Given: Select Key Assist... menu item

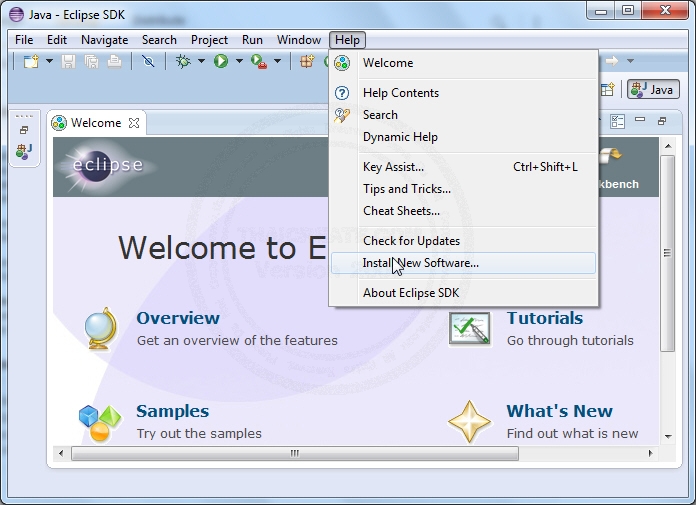Looking at the screenshot, I should [463, 167].
